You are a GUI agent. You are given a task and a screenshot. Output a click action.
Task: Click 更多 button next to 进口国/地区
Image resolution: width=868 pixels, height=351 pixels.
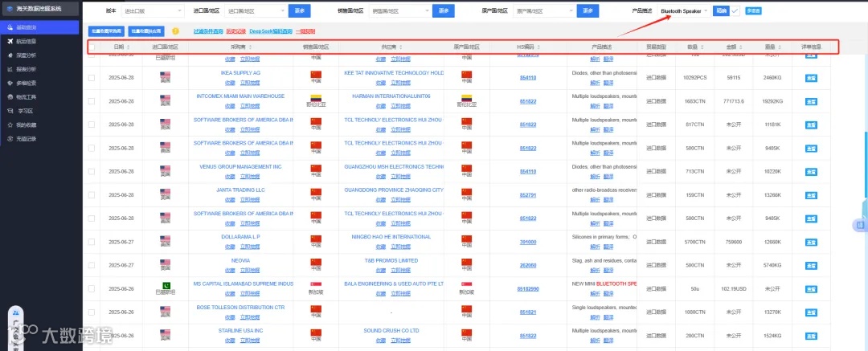coord(300,10)
